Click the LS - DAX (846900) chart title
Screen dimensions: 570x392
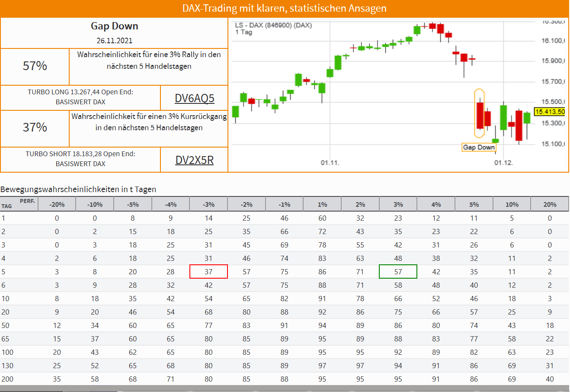273,25
